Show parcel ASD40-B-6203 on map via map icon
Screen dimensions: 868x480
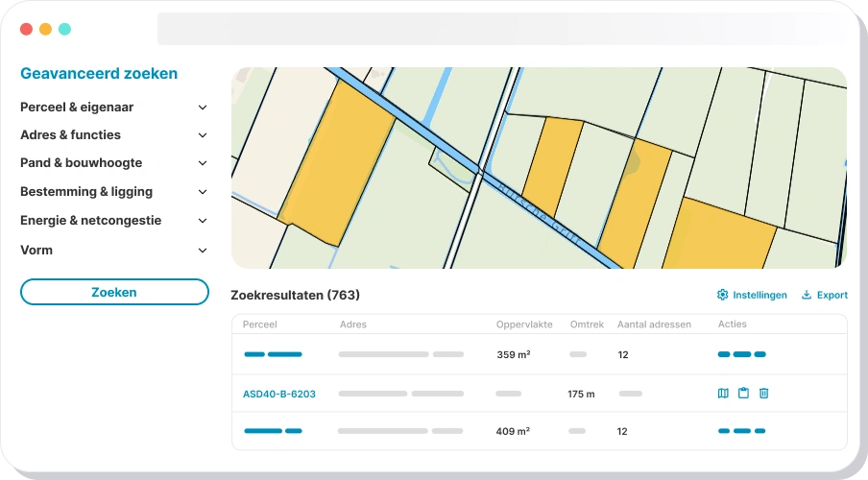(x=724, y=394)
